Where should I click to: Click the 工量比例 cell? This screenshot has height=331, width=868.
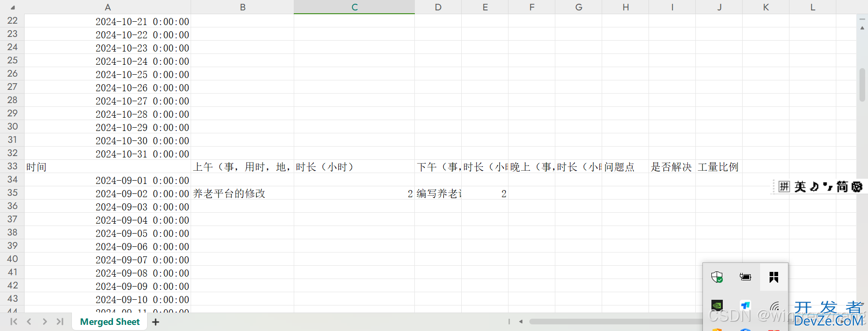(719, 166)
